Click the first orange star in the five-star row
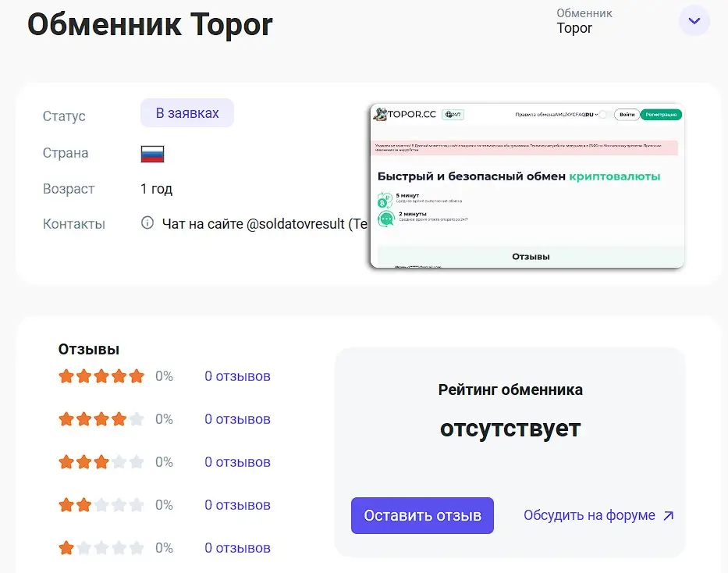728x573 pixels. point(65,375)
